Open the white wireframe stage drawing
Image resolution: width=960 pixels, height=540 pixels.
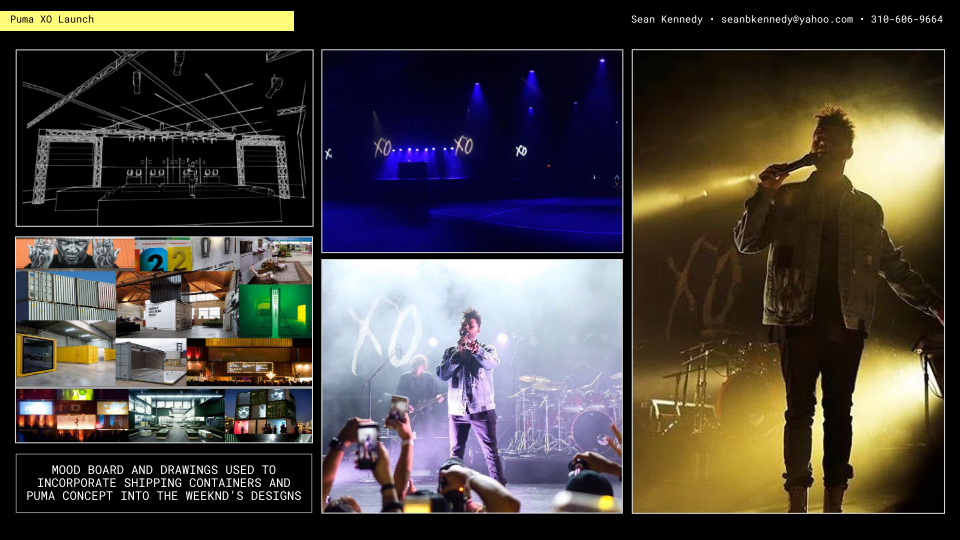coord(165,138)
